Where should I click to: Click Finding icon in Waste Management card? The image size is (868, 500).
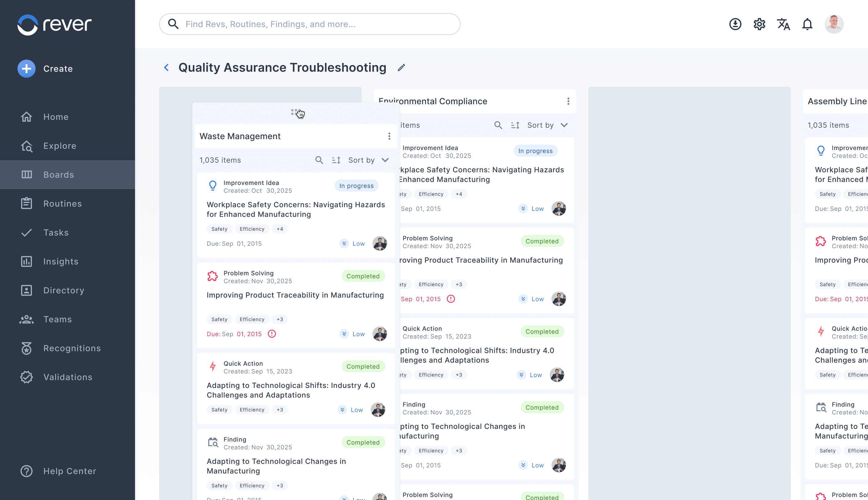coord(213,442)
